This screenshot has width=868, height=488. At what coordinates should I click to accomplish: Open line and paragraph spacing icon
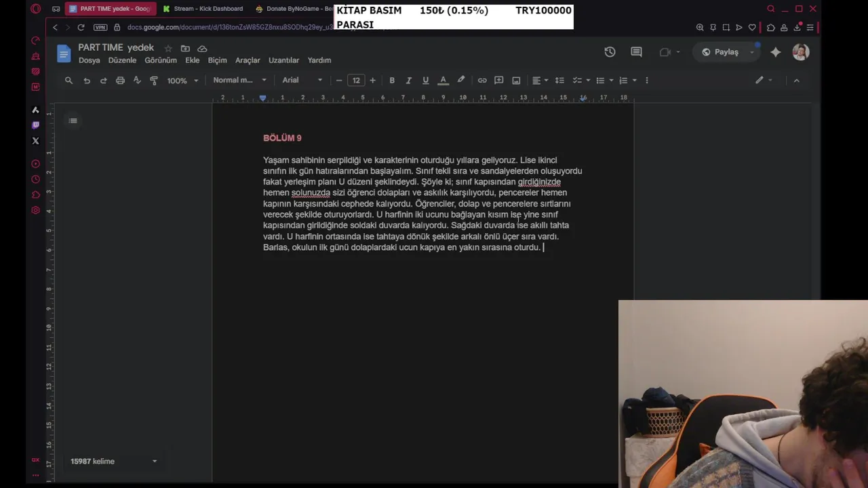(559, 80)
